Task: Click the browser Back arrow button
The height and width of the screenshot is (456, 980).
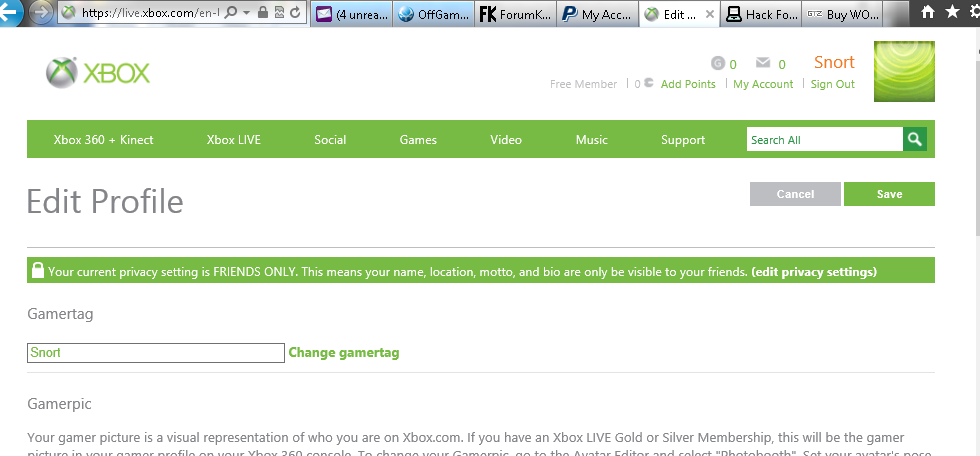Action: click(10, 12)
